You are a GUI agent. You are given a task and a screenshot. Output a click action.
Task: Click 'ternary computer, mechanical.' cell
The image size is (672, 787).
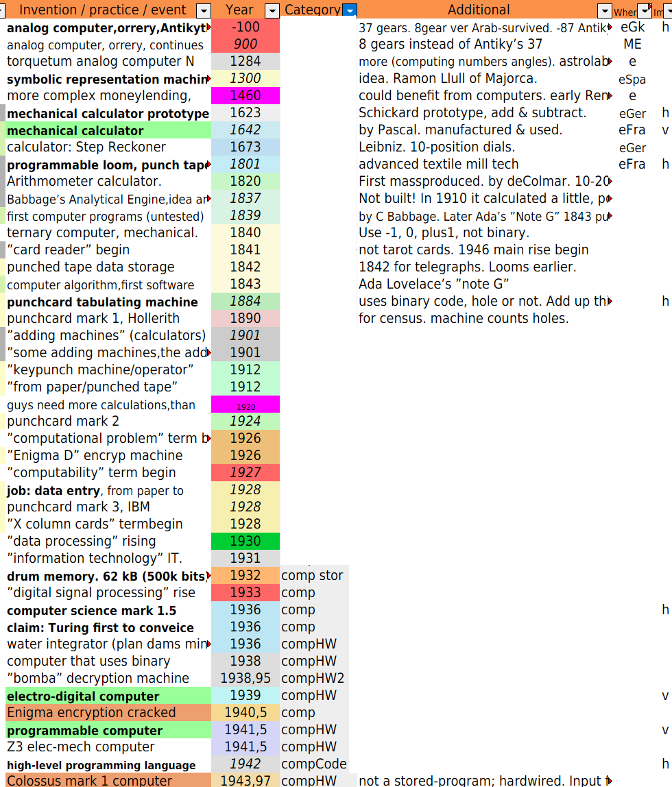108,232
